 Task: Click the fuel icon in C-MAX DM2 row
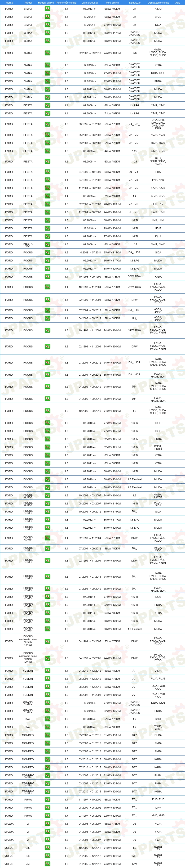47,53
